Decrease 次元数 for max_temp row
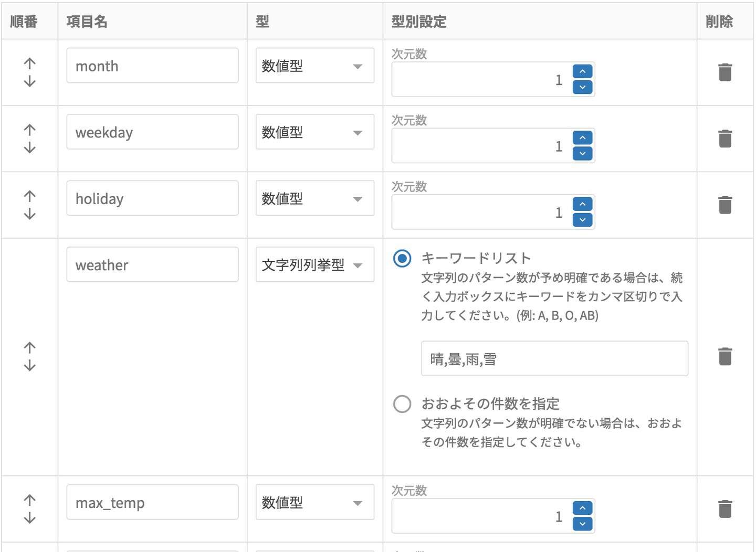The height and width of the screenshot is (552, 756). 583,524
